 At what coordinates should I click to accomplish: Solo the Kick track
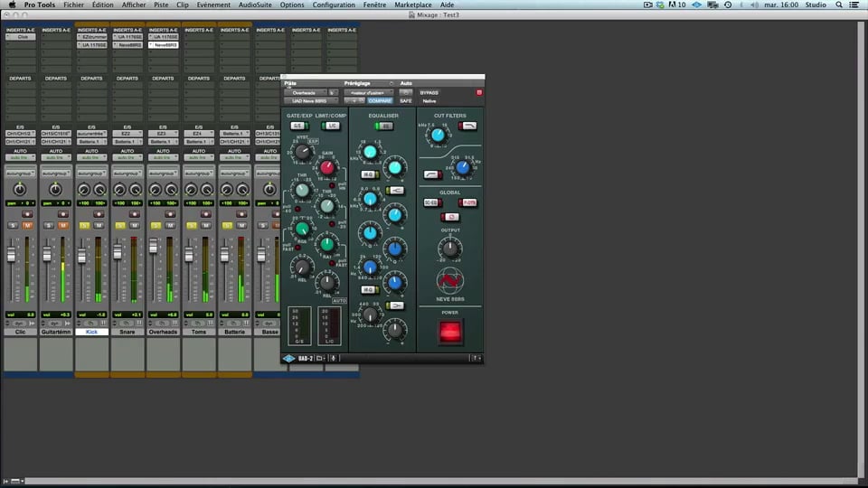84,225
